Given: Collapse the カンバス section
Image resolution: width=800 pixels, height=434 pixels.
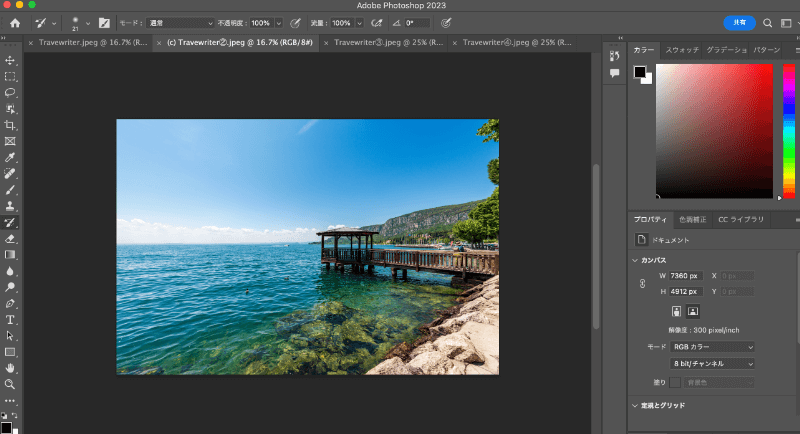Looking at the screenshot, I should point(636,260).
